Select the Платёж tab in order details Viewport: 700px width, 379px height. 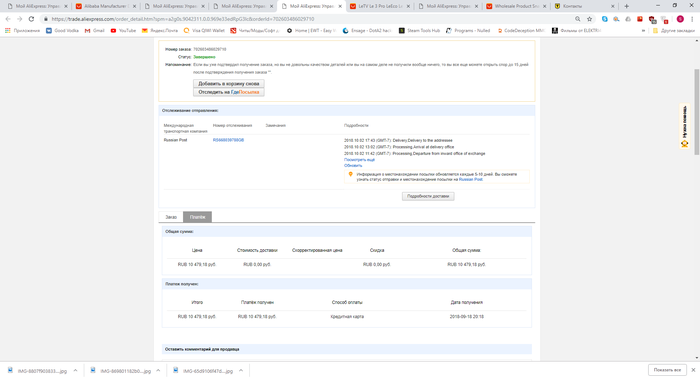pos(197,217)
